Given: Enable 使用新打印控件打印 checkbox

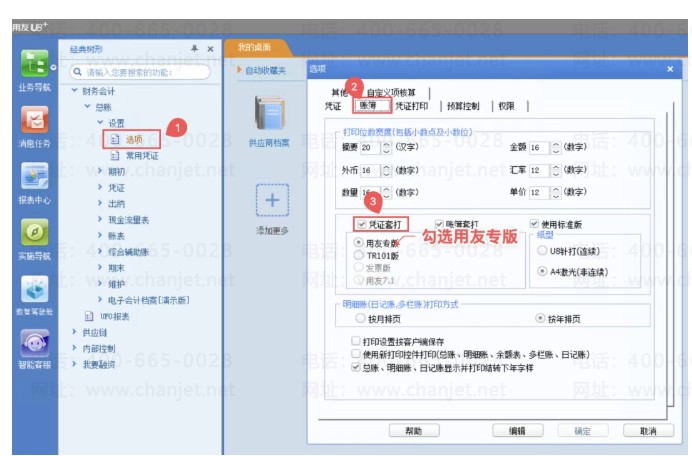Looking at the screenshot, I should click(x=356, y=354).
